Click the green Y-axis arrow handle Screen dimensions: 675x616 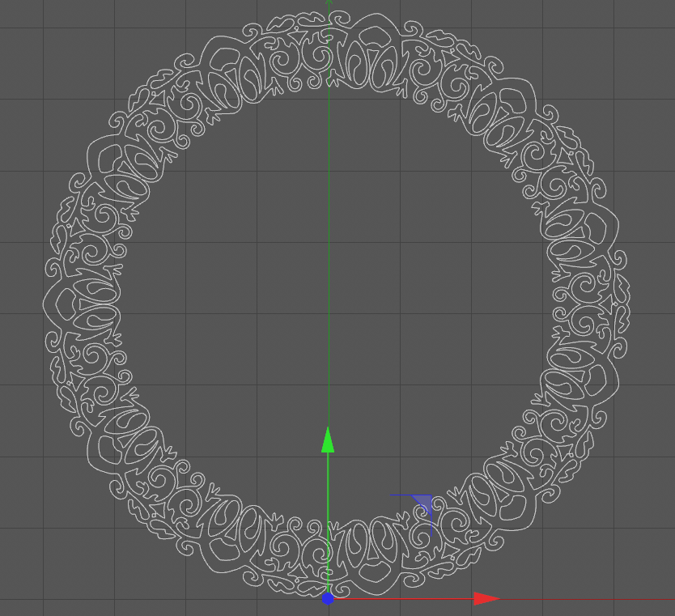click(328, 440)
